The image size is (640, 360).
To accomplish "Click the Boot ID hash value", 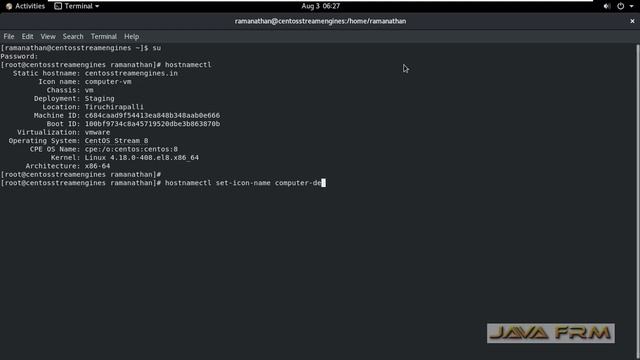I will 152,124.
